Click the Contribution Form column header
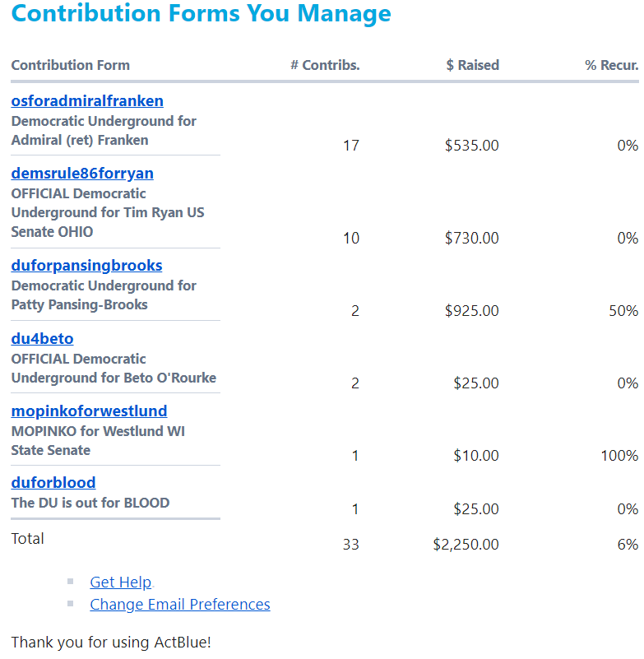 pyautogui.click(x=71, y=66)
